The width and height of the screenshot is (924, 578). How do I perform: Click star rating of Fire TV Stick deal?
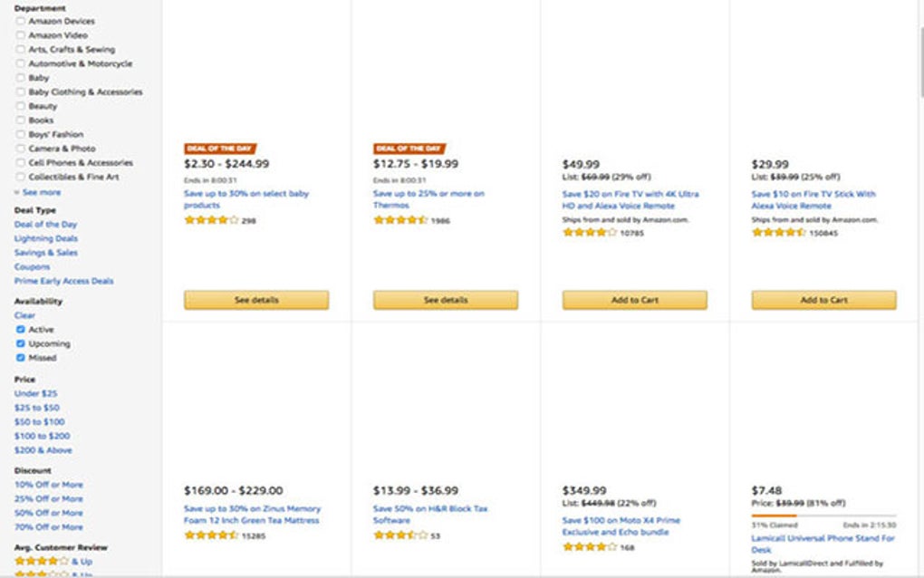[x=779, y=232]
